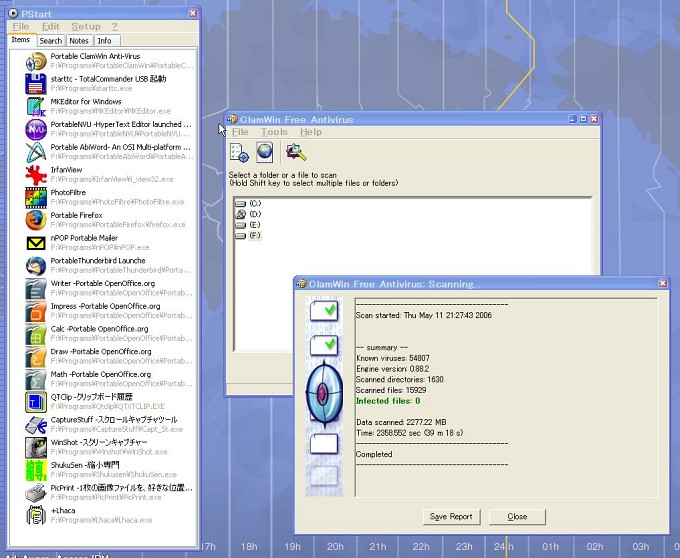
Task: Maximize the ClamWin Free Antivirus window
Action: (x=583, y=119)
